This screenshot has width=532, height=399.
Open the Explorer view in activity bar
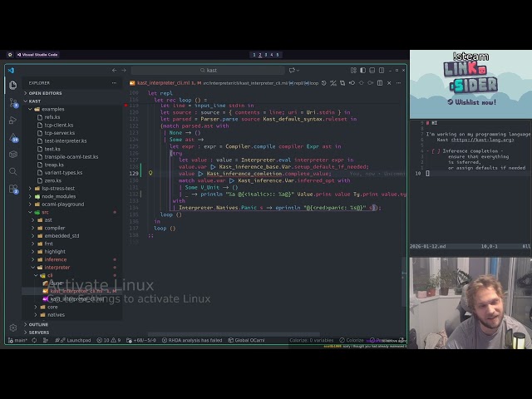pos(13,85)
